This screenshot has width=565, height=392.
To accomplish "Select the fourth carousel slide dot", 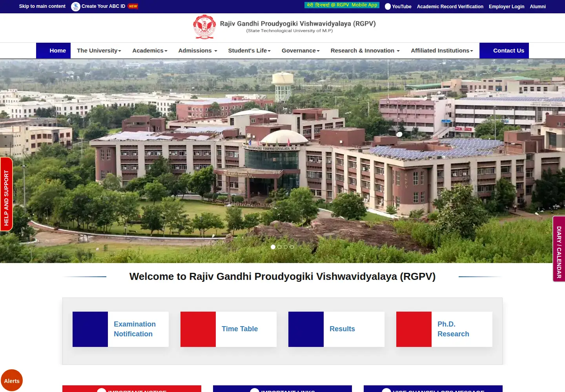I will 292,247.
